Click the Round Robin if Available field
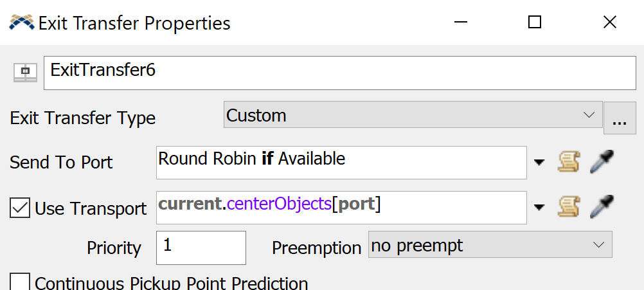Viewport: 644px width, 290px height. (x=341, y=162)
